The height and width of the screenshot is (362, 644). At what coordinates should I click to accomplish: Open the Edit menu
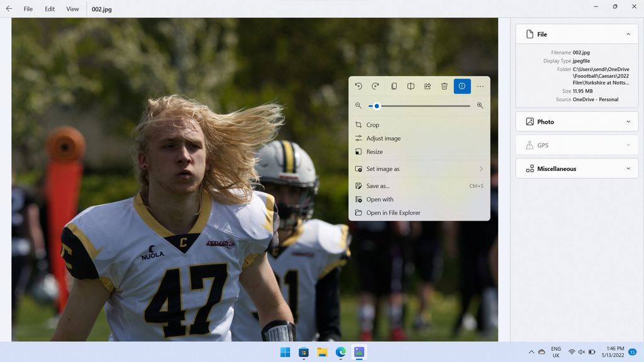(x=49, y=9)
